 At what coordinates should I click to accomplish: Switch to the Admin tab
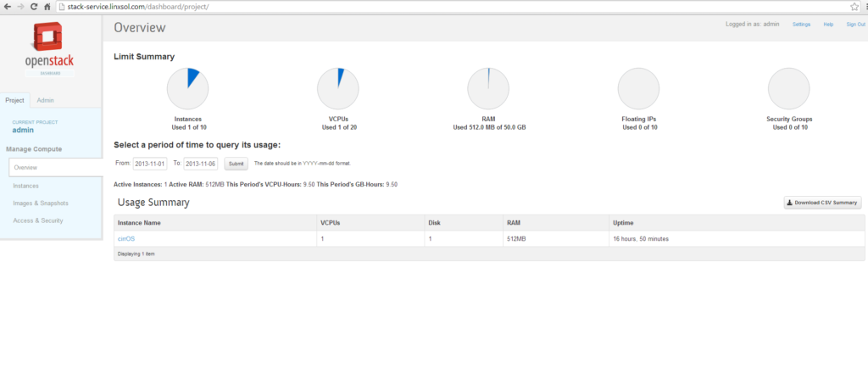click(46, 100)
